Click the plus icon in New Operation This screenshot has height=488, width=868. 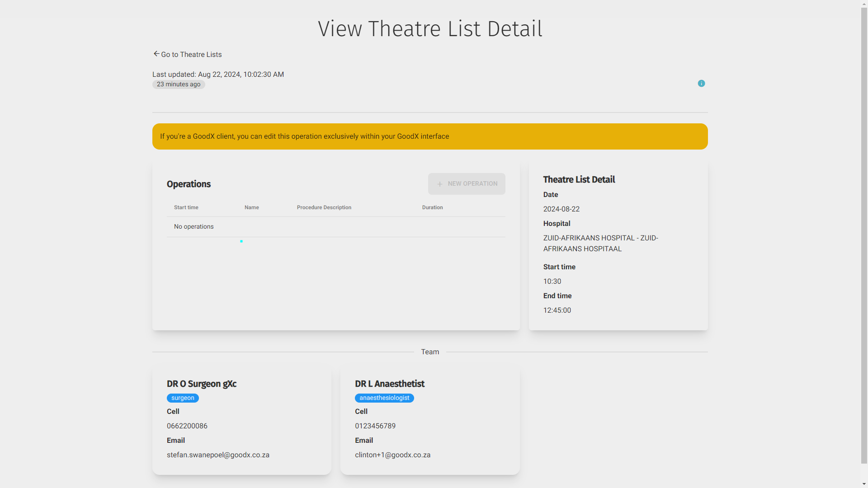[440, 184]
